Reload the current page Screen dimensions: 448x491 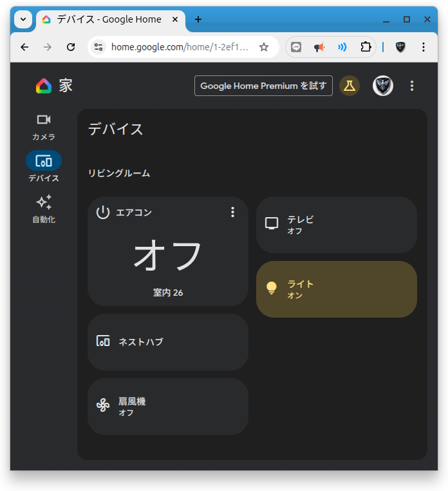pyautogui.click(x=71, y=47)
